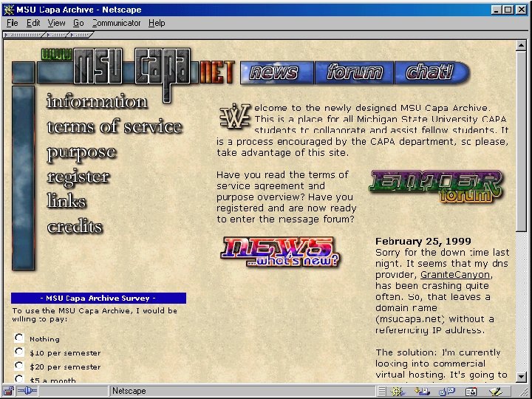The width and height of the screenshot is (532, 399).
Task: Open the terms of service link
Action: (x=115, y=126)
